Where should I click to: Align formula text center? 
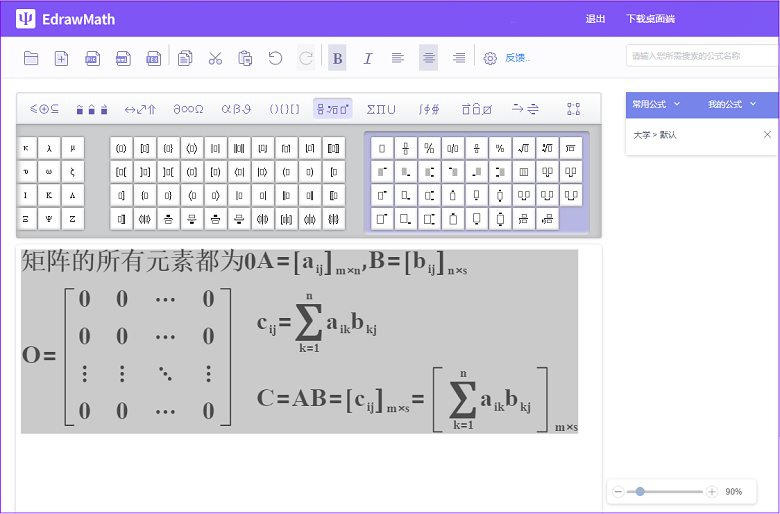click(428, 58)
